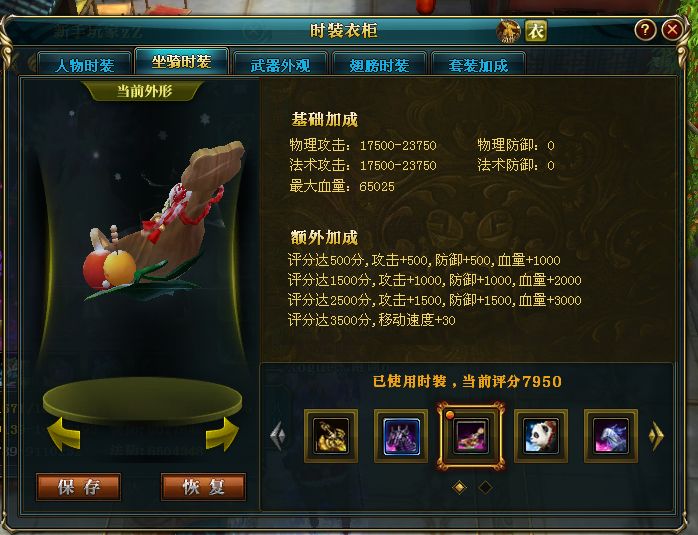
Task: Select the highlighted sleigh mount icon
Action: pyautogui.click(x=471, y=436)
